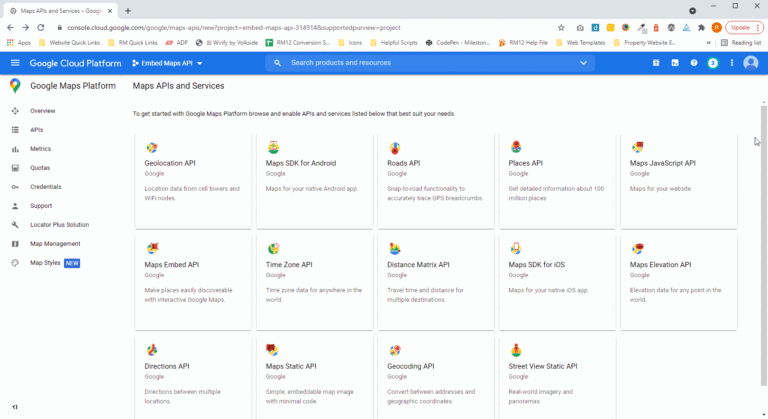Click the Support person icon
768x419 pixels.
tap(15, 206)
